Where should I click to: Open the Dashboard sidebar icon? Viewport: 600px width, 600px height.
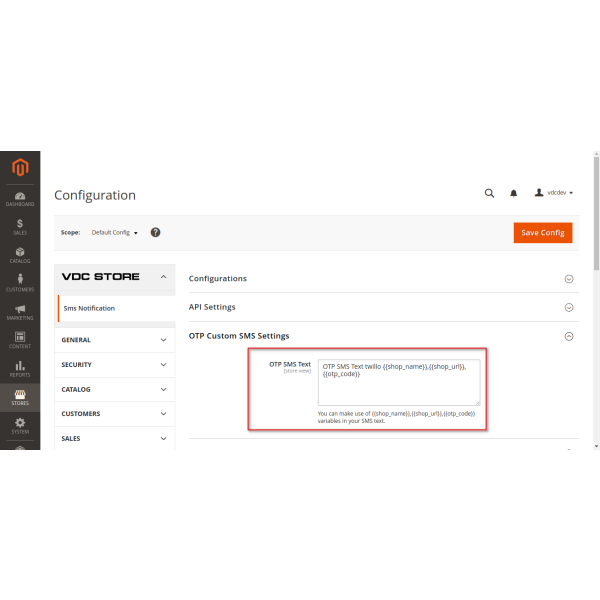pos(20,198)
